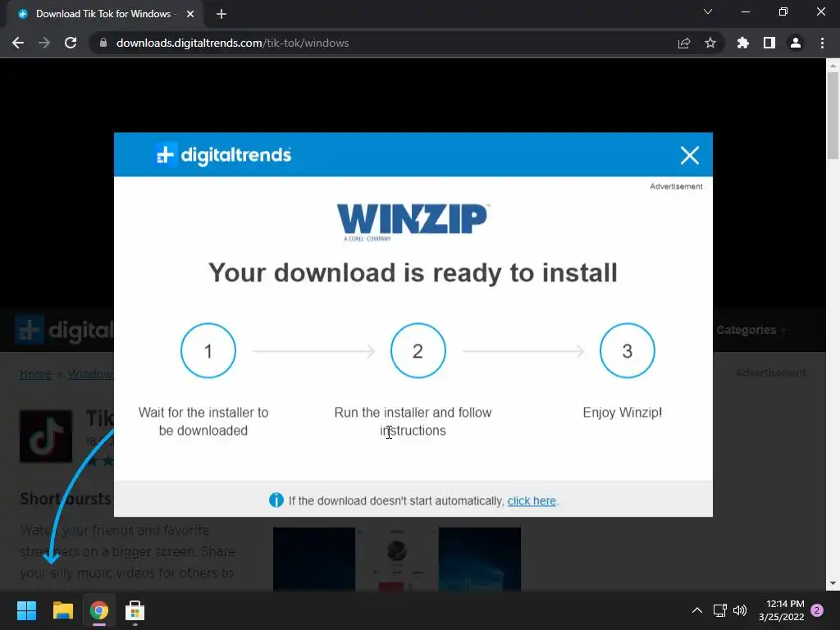Open network status in system tray
Image resolution: width=840 pixels, height=630 pixels.
coord(720,610)
